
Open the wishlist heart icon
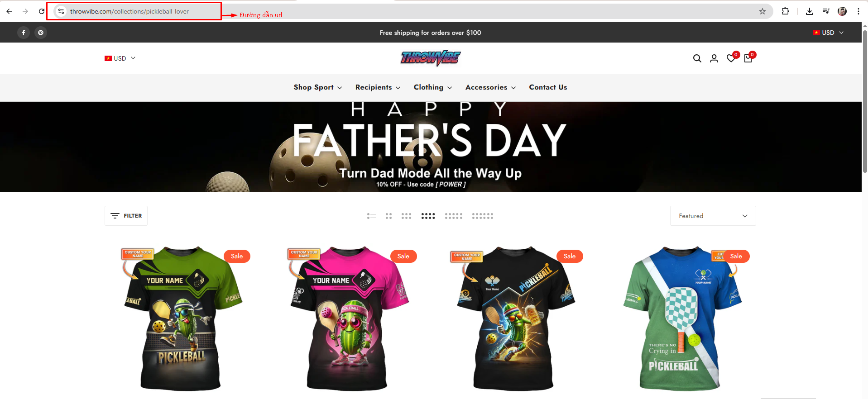(x=731, y=58)
